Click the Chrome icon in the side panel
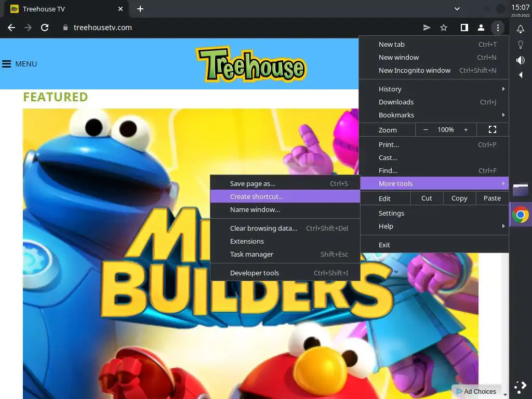The image size is (532, 399). (521, 215)
